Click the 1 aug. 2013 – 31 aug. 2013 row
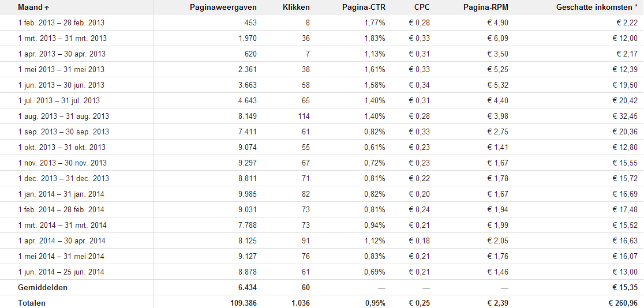644x308 pixels. (322, 116)
